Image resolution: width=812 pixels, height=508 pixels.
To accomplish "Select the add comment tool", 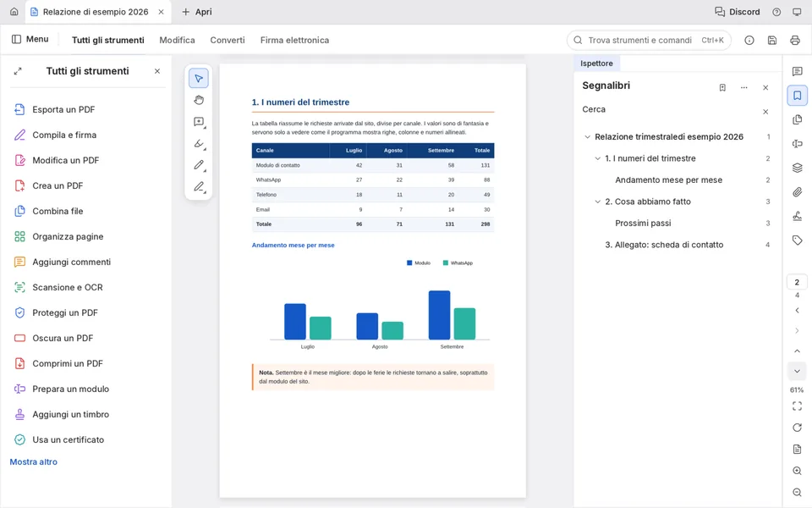I will (198, 122).
